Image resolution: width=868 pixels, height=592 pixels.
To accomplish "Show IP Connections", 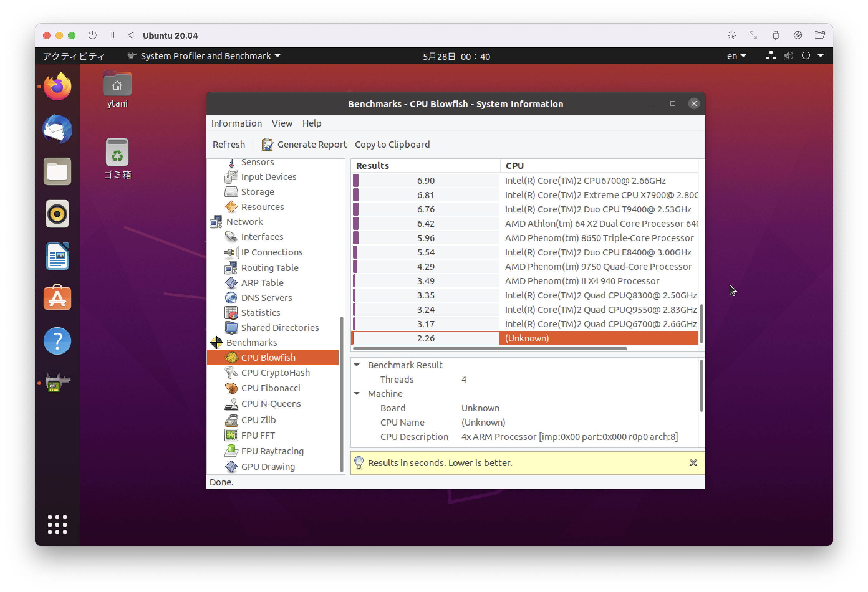I will [272, 252].
